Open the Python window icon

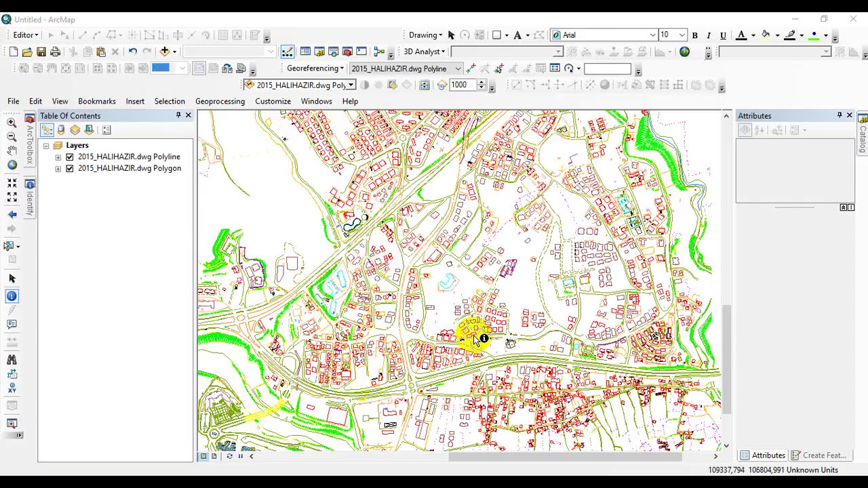pyautogui.click(x=361, y=52)
